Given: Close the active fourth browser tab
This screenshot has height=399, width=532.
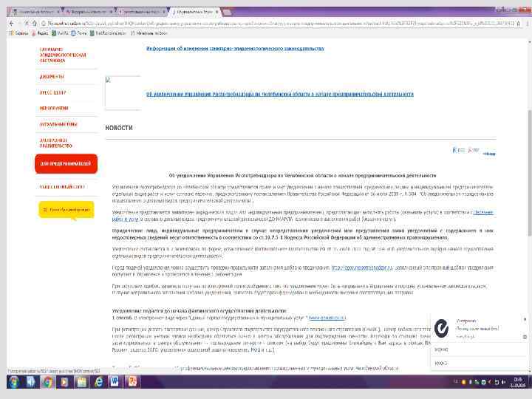Looking at the screenshot, I should point(216,12).
